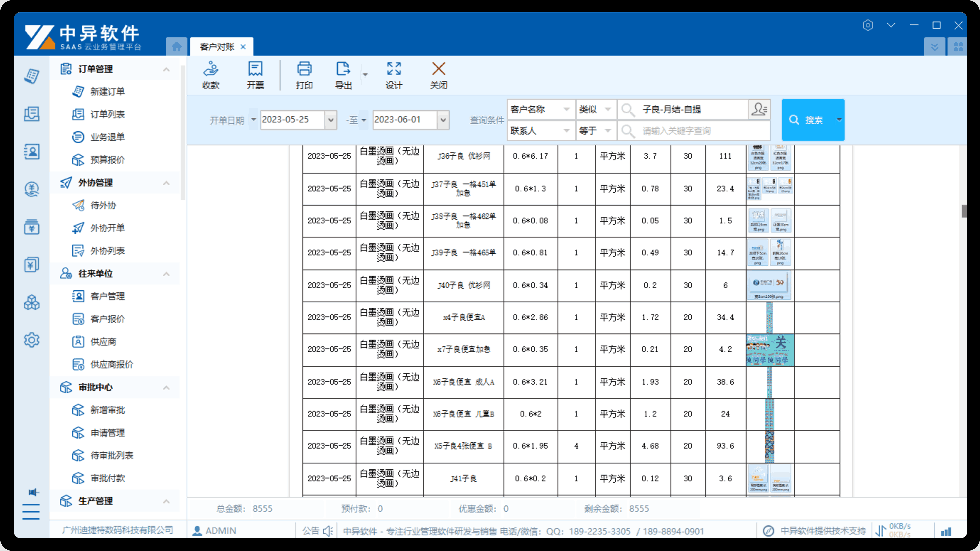Open the dropdown arrow next to 搜索

point(839,120)
